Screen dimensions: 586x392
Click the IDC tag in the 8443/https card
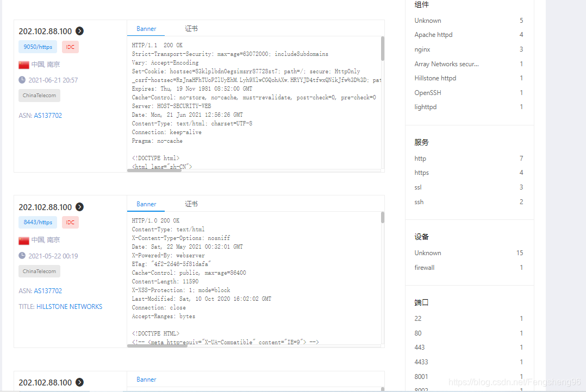point(70,223)
